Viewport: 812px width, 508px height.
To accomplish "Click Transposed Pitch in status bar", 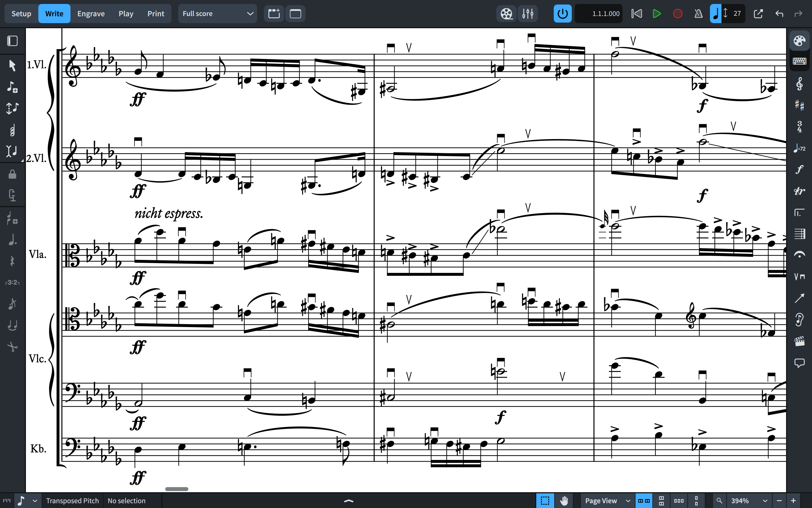I will (x=72, y=501).
